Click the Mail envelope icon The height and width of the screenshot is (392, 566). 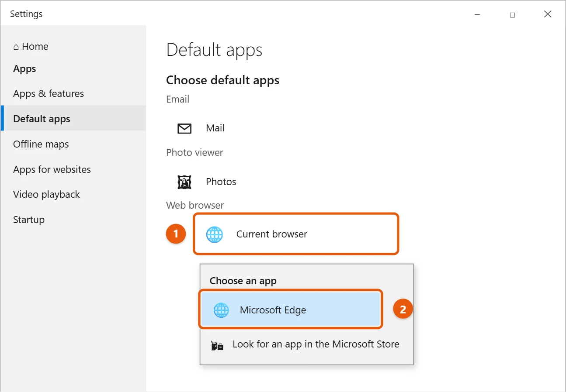coord(184,128)
